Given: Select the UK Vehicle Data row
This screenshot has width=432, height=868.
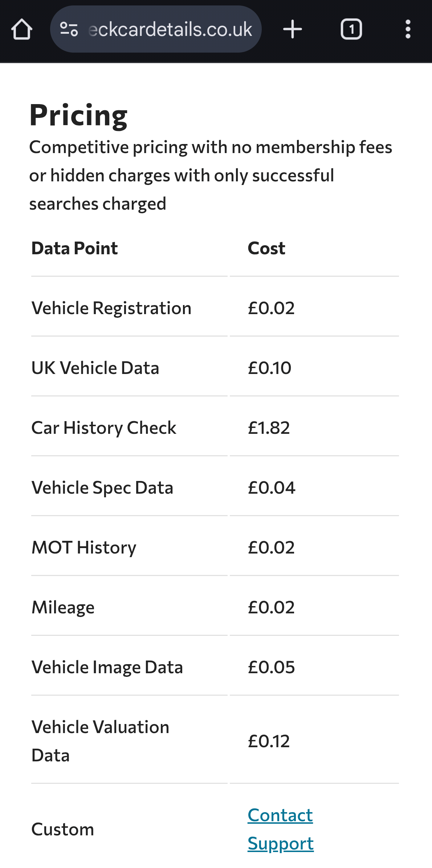Looking at the screenshot, I should [x=215, y=368].
